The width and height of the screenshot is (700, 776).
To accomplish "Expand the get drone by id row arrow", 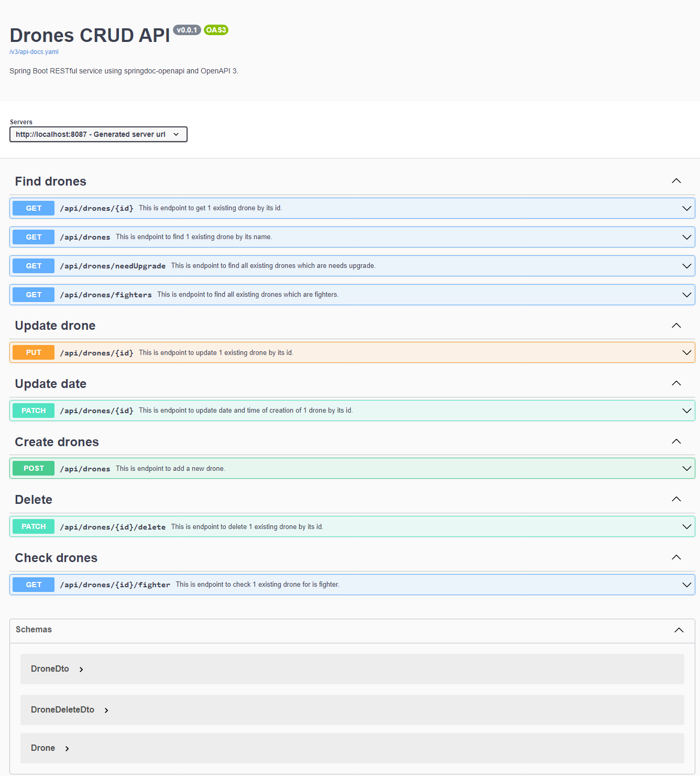I will coord(687,208).
